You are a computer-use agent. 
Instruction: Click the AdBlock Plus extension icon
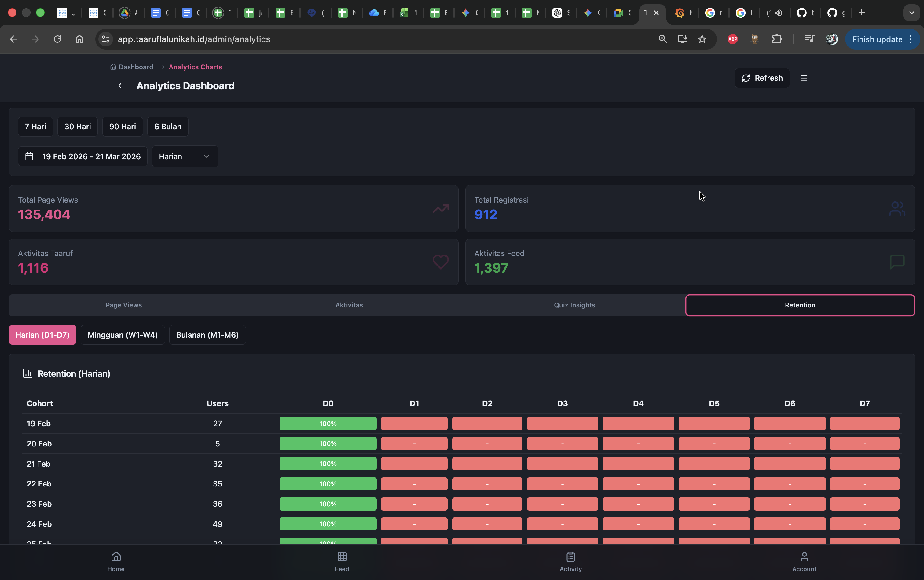[732, 39]
